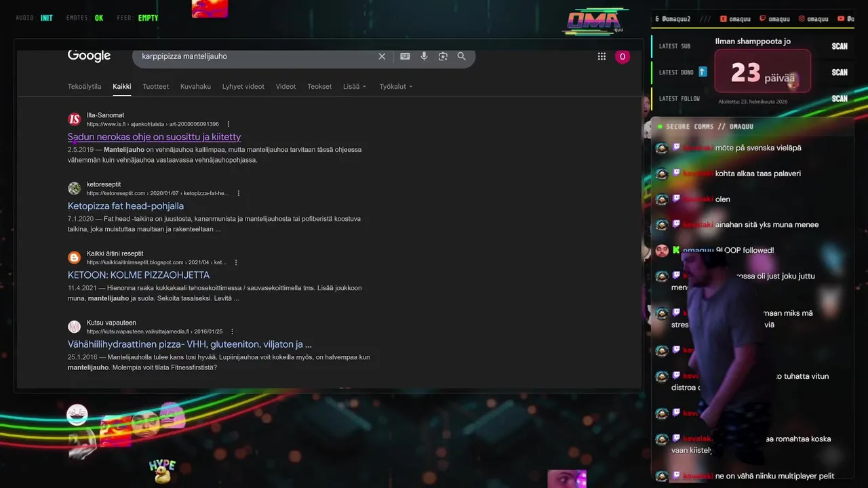Click chat message ainahan sitä yks muna menee

(x=767, y=224)
